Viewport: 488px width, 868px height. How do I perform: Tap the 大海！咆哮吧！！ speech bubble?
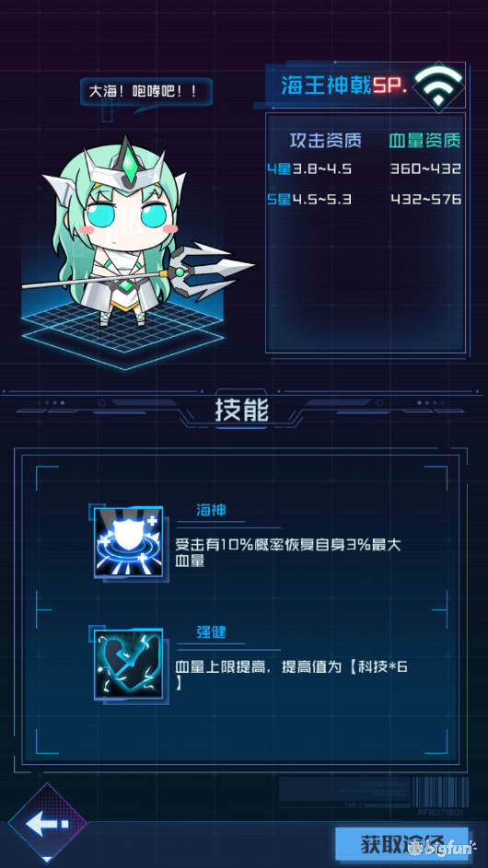146,92
